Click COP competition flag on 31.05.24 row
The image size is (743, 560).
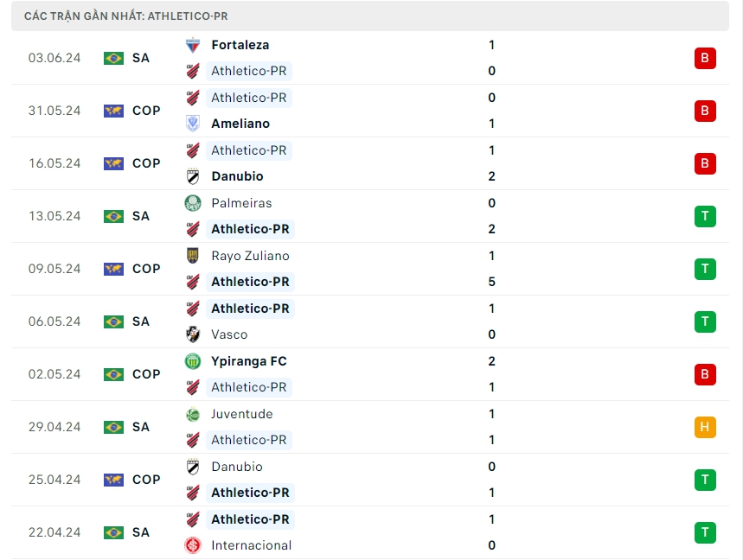pos(113,111)
